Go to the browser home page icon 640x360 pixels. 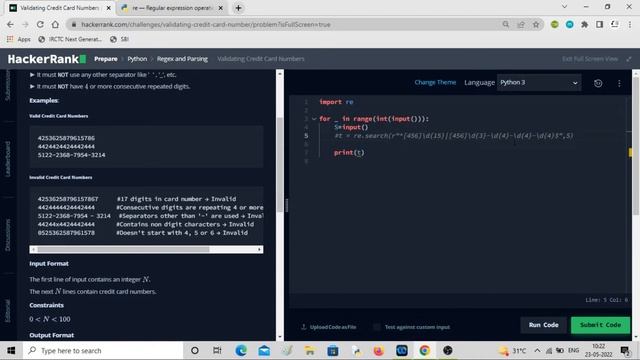[x=55, y=24]
